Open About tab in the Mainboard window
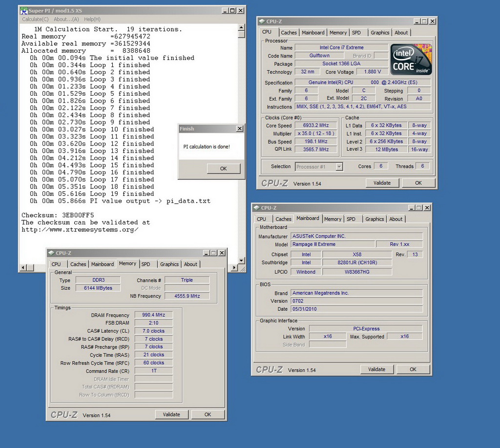 (396, 219)
